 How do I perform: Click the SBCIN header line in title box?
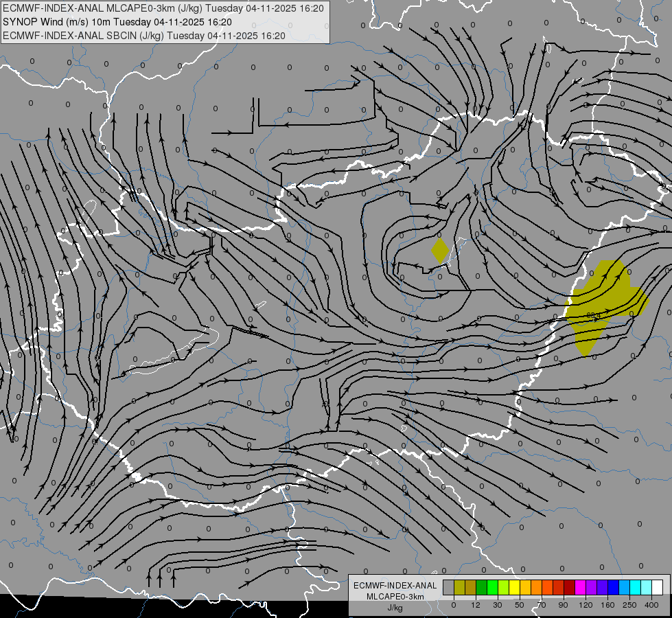point(144,36)
